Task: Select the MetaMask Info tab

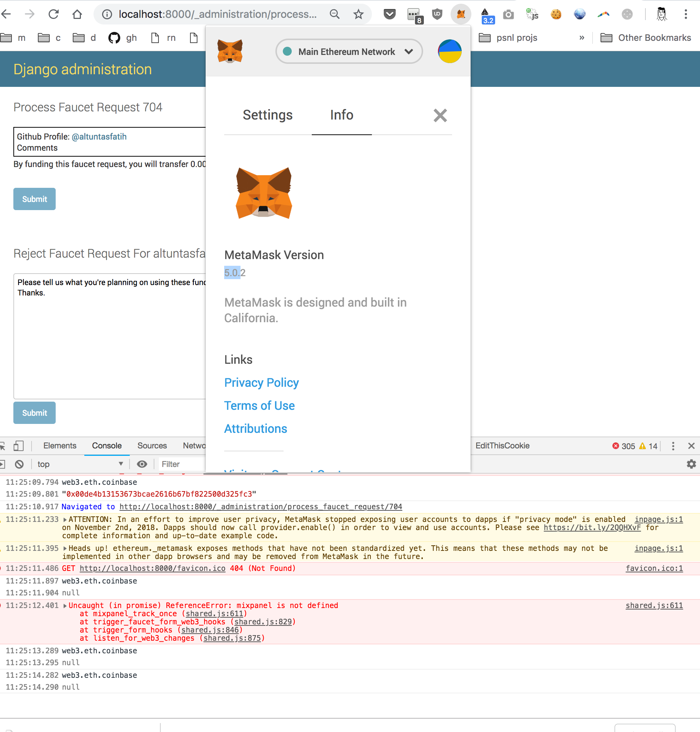Action: coord(341,115)
